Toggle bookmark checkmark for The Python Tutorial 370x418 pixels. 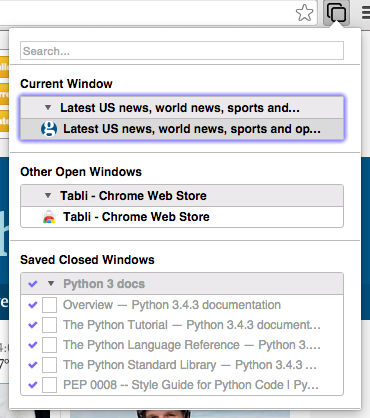click(33, 325)
